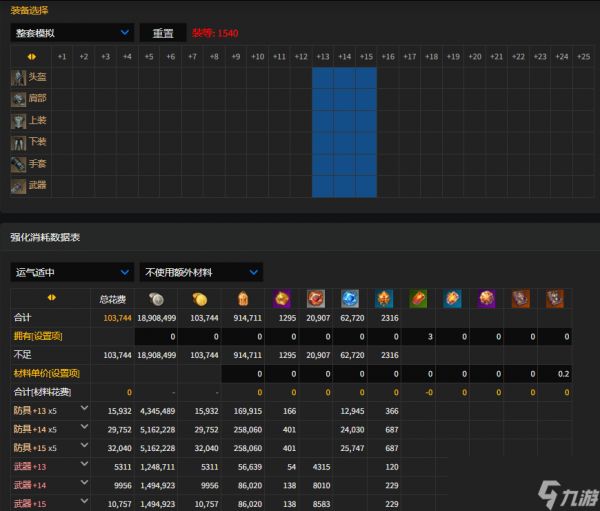The image size is (600, 511).
Task: Open the 不使用额外材料 dropdown
Action: click(x=201, y=272)
